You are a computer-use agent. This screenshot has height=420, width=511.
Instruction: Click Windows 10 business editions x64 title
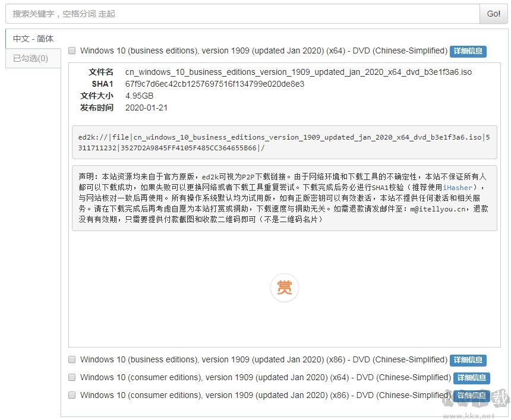pyautogui.click(x=264, y=51)
